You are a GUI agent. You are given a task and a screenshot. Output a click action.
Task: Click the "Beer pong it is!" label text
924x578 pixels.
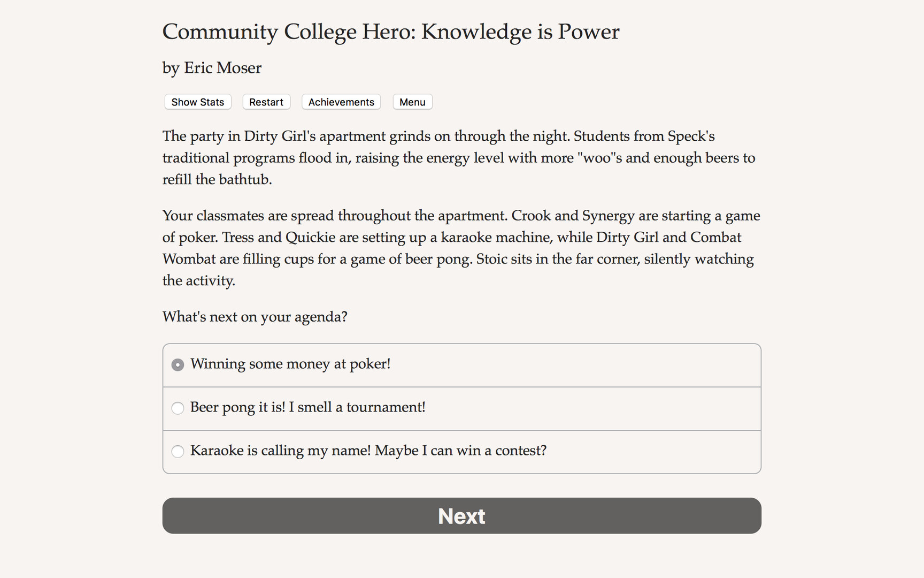[308, 408]
